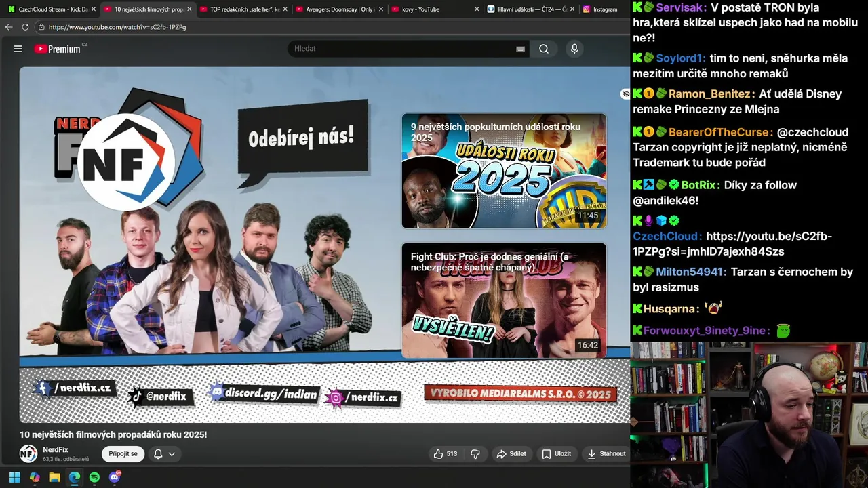Open the NerdFix channel name link
The width and height of the screenshot is (868, 488).
pyautogui.click(x=56, y=449)
